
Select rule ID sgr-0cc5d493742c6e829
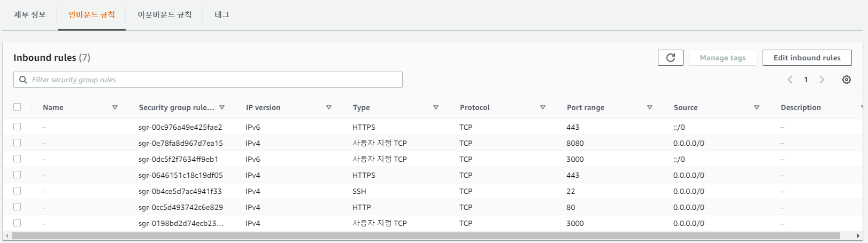[x=180, y=207]
